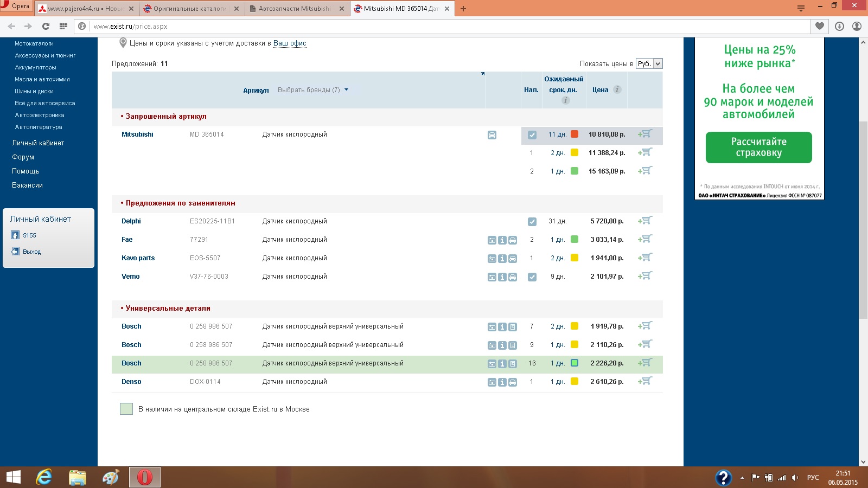Open the document icon in the first Bosch row
Viewport: 868px width, 488px height.
pyautogui.click(x=513, y=327)
